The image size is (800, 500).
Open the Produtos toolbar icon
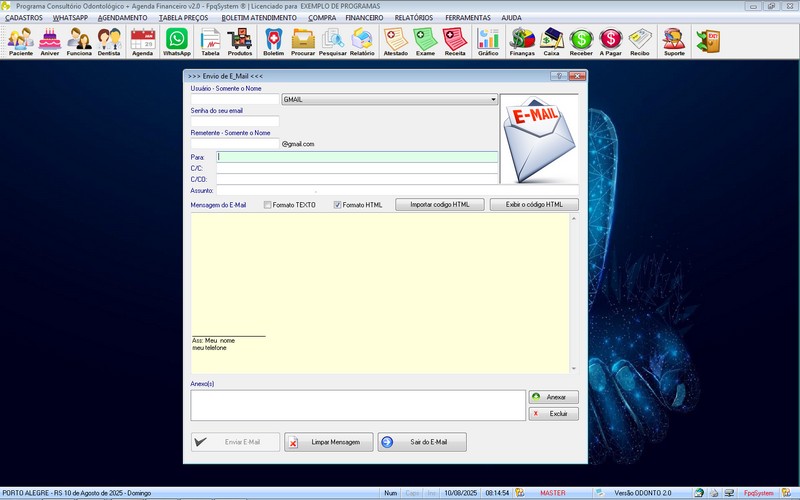(240, 41)
